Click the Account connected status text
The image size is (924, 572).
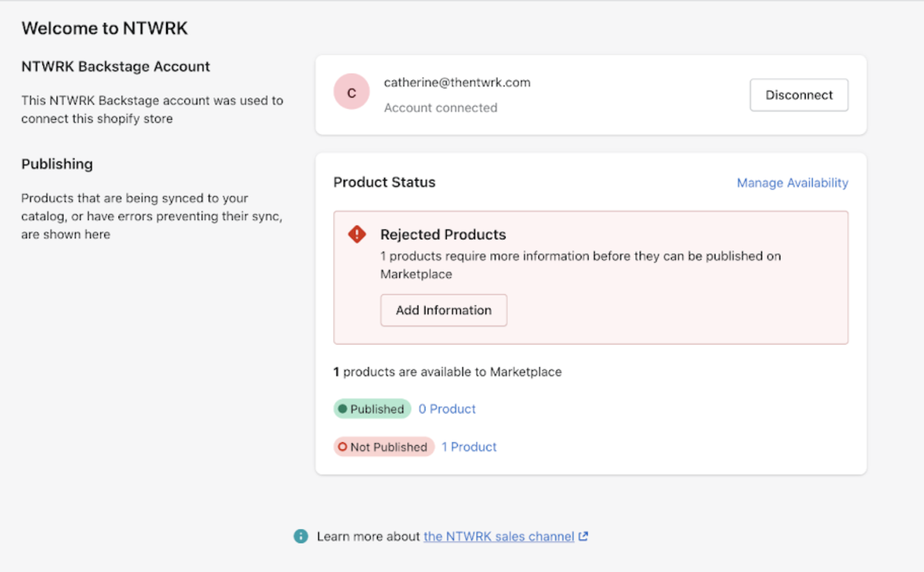click(x=440, y=108)
